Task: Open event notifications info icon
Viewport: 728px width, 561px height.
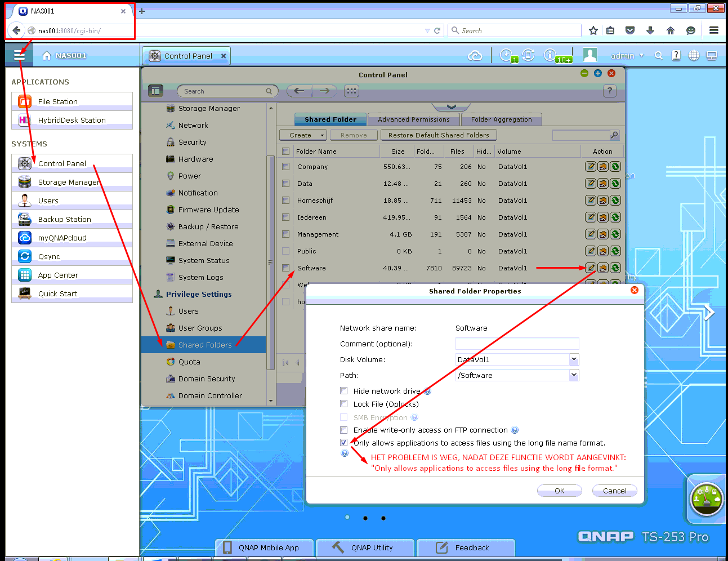Action: point(550,55)
